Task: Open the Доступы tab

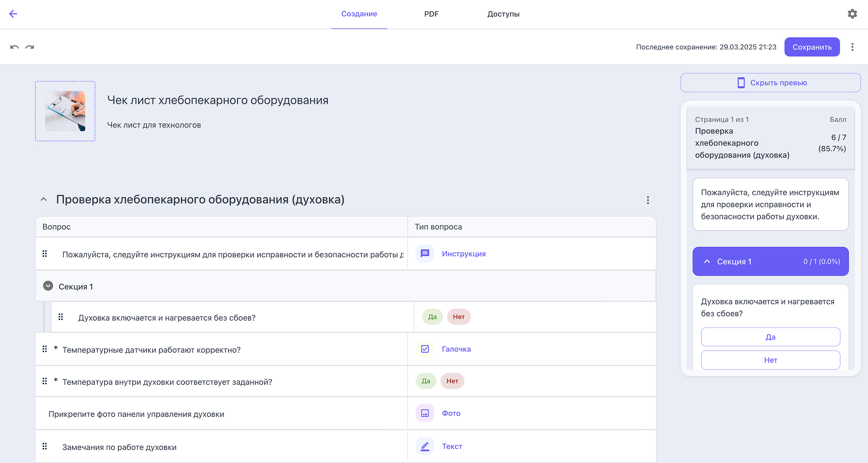Action: [x=503, y=14]
